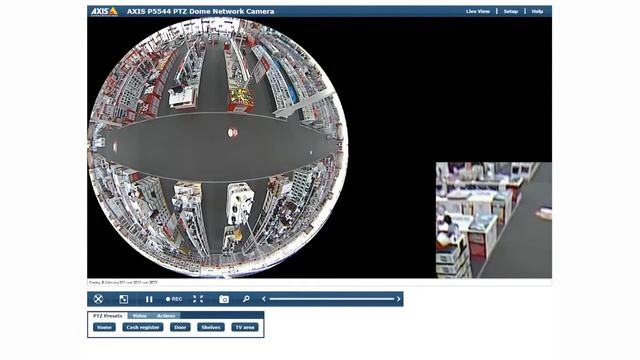Switch to the Actions tab
640x360 pixels.
pos(166,316)
